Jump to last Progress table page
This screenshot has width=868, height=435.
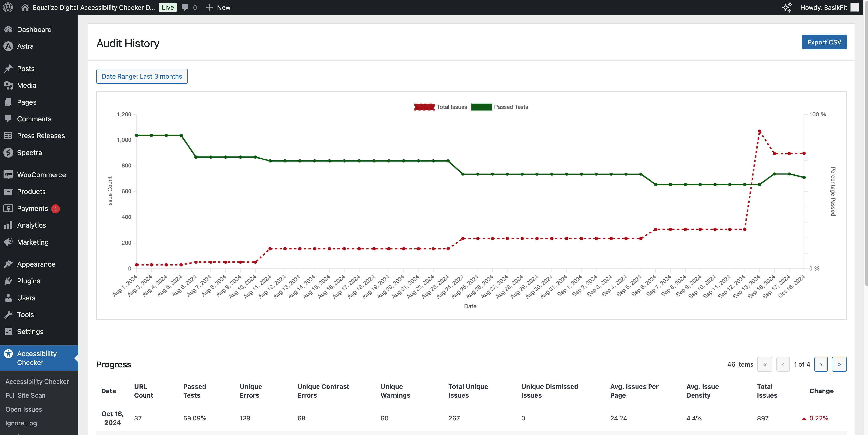click(x=839, y=364)
